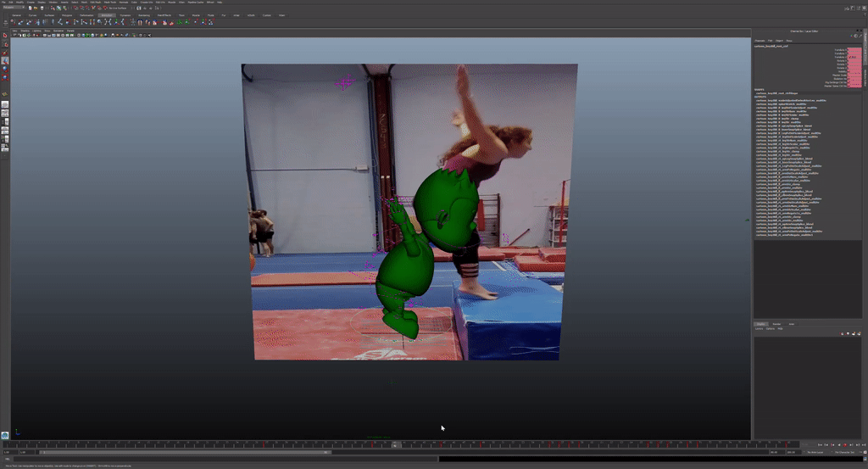
Task: Click Go to start of playback range
Action: pyautogui.click(x=820, y=444)
